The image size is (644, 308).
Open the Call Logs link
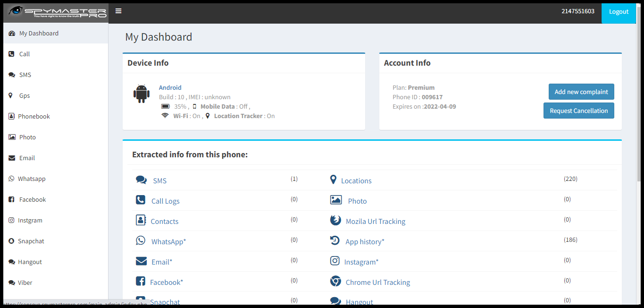pos(166,201)
